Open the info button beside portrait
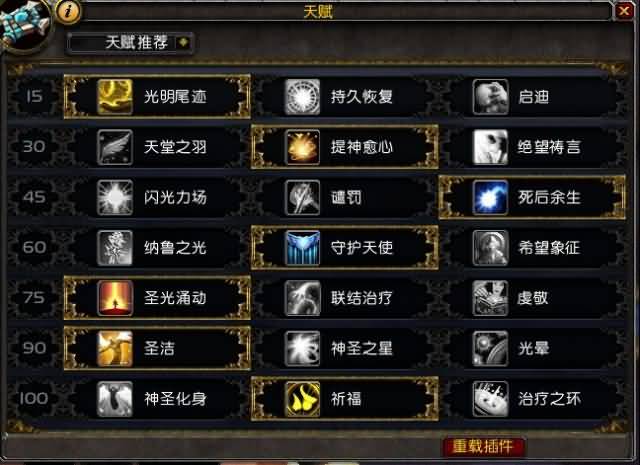 point(68,11)
